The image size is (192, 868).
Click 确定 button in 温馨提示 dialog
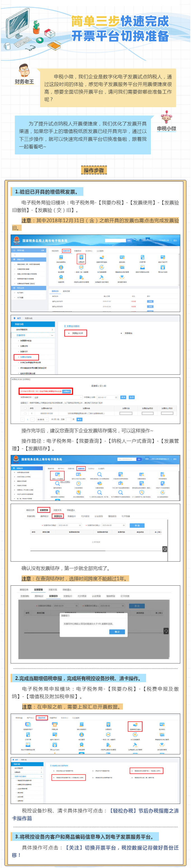pos(117,632)
